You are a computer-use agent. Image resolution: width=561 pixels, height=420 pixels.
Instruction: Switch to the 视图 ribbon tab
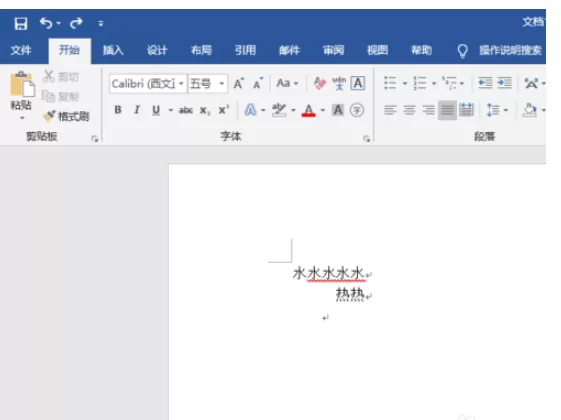[x=377, y=50]
